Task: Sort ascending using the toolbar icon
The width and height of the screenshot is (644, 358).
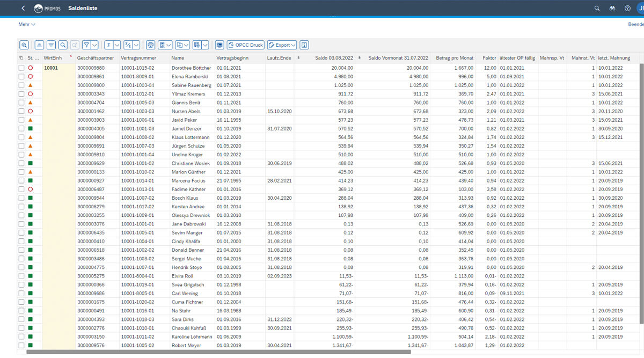Action: click(x=39, y=45)
